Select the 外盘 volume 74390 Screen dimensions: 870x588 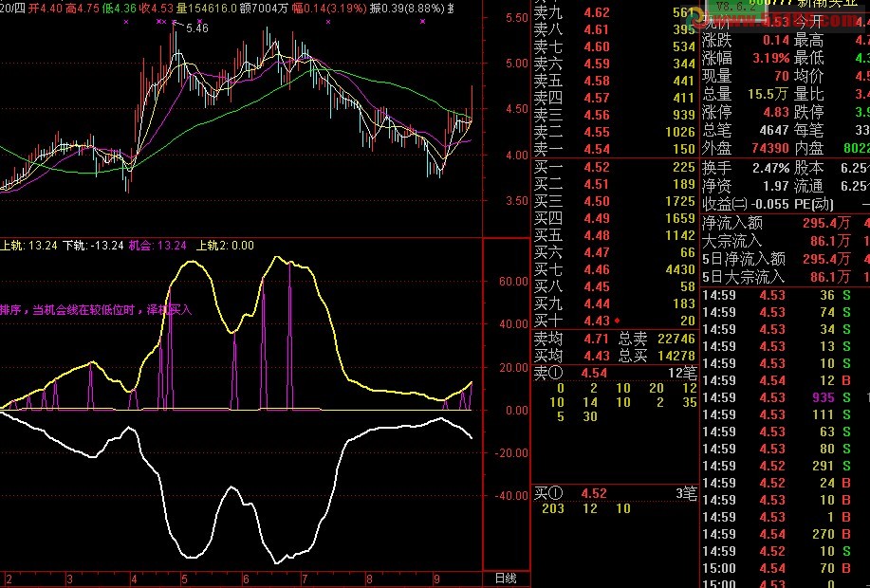[x=770, y=148]
